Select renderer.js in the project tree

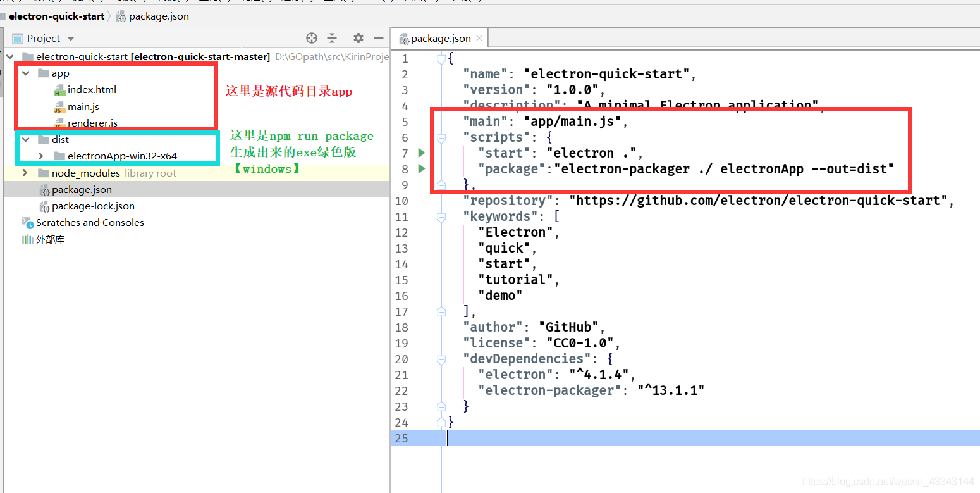(x=92, y=123)
